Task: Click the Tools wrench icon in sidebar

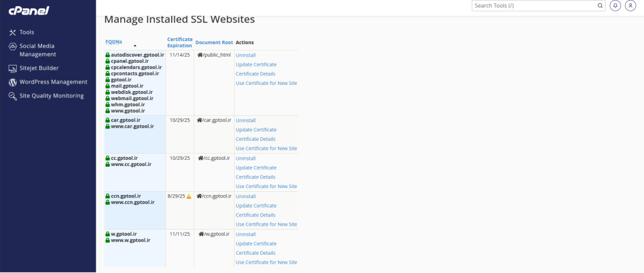Action: coord(13,33)
